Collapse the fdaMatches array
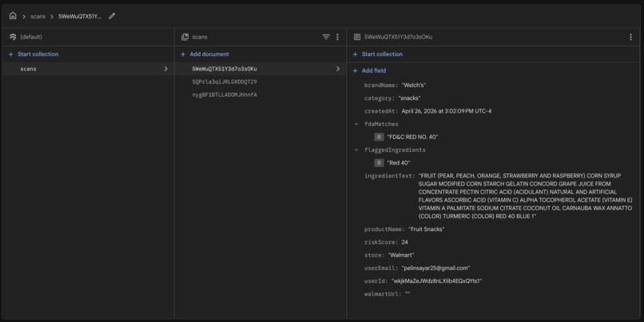 click(x=356, y=124)
